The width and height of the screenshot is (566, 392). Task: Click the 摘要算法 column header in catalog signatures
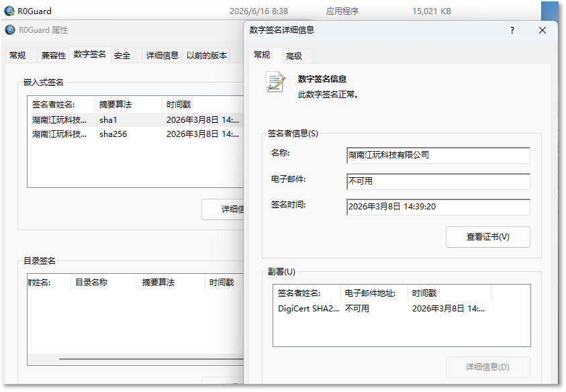[171, 283]
